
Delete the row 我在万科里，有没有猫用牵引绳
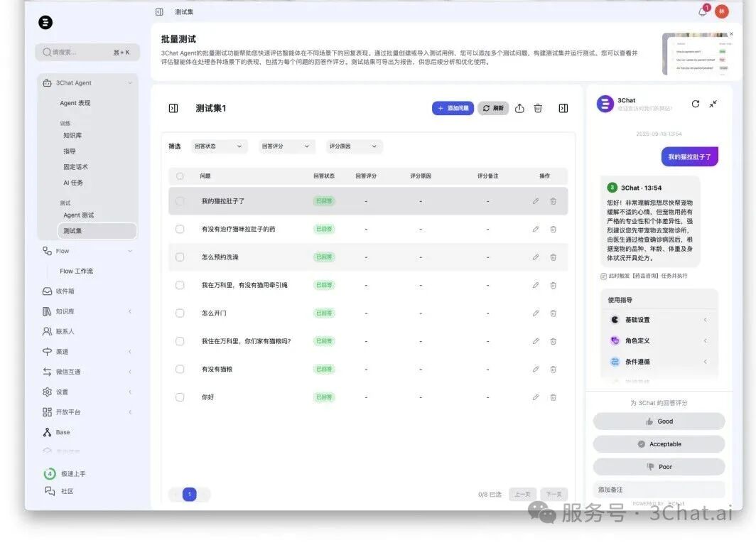pyautogui.click(x=553, y=285)
